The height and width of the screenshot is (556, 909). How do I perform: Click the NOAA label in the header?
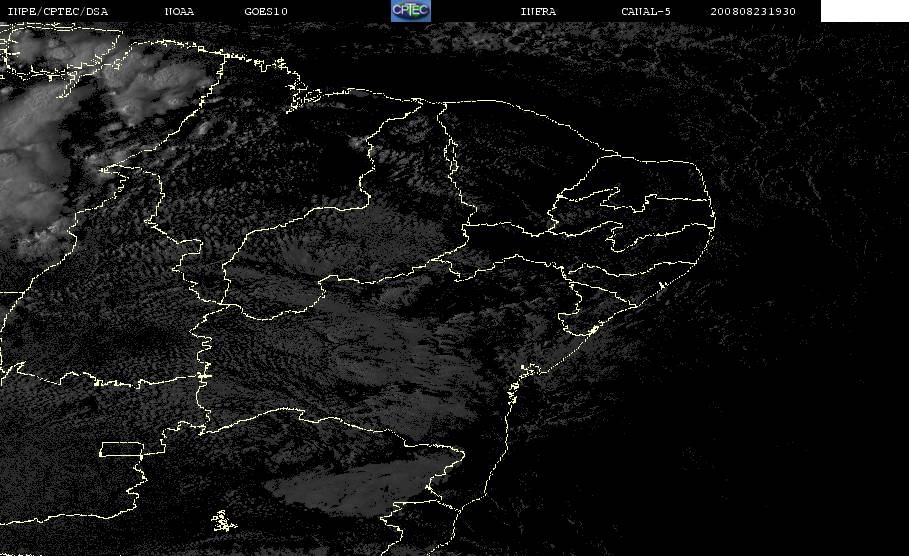coord(179,11)
